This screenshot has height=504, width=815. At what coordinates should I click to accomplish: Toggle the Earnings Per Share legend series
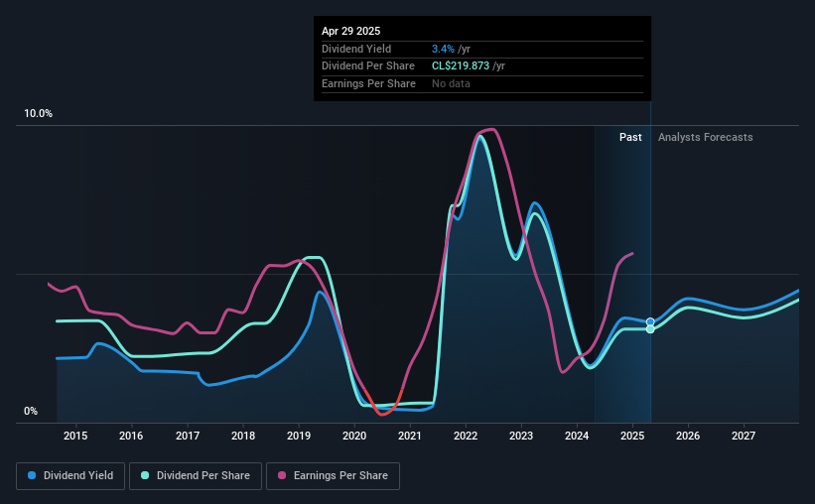(x=333, y=476)
